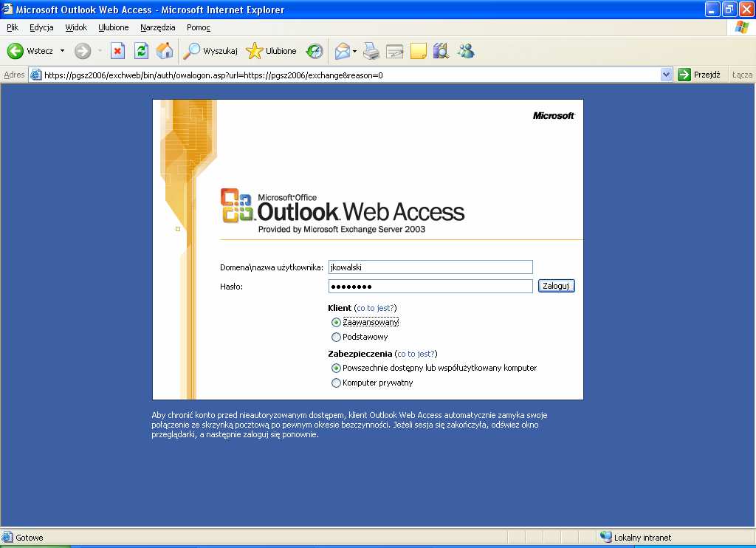Open the Plik menu

tap(13, 27)
